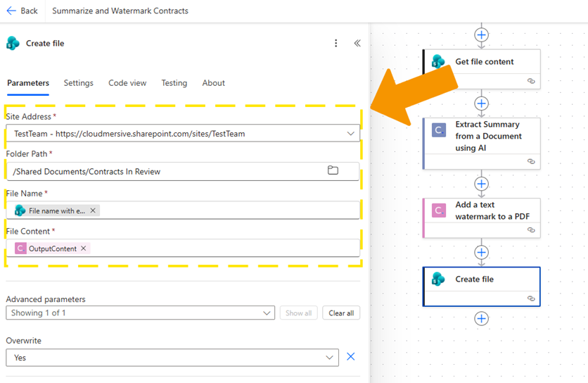Open the Advanced parameters Showing 1 of 1 dropdown
Viewport: 588px width, 383px height.
(x=140, y=313)
